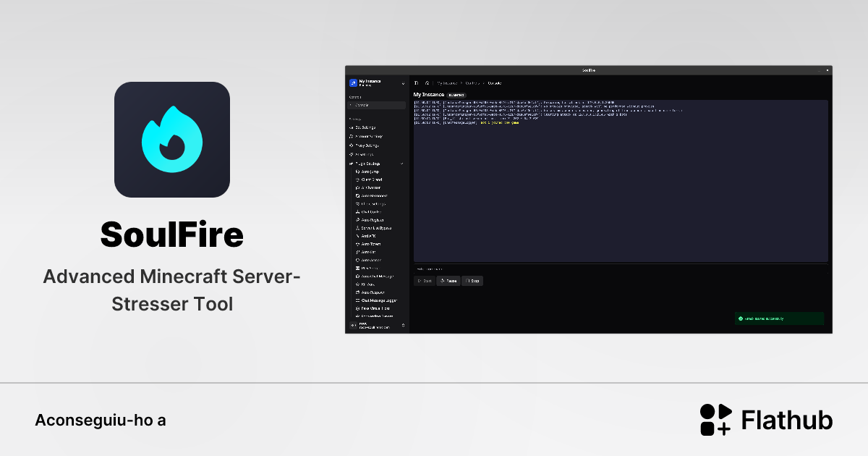Screen dimensions: 868x456
Task: Open the Auto Respawn plugin settings
Action: click(x=373, y=291)
